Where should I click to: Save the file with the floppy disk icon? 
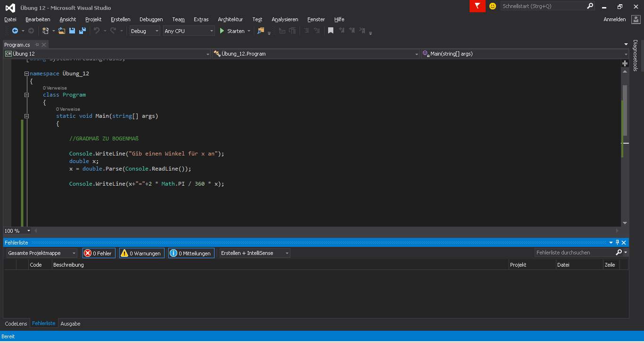pos(72,31)
